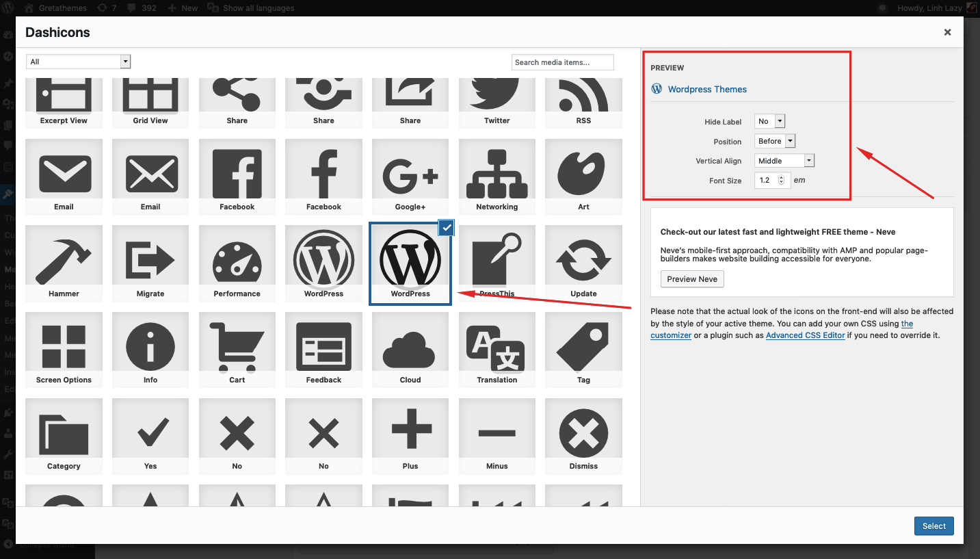Open the New content admin bar menu
Viewport: 980px width, 559px height.
tap(183, 8)
